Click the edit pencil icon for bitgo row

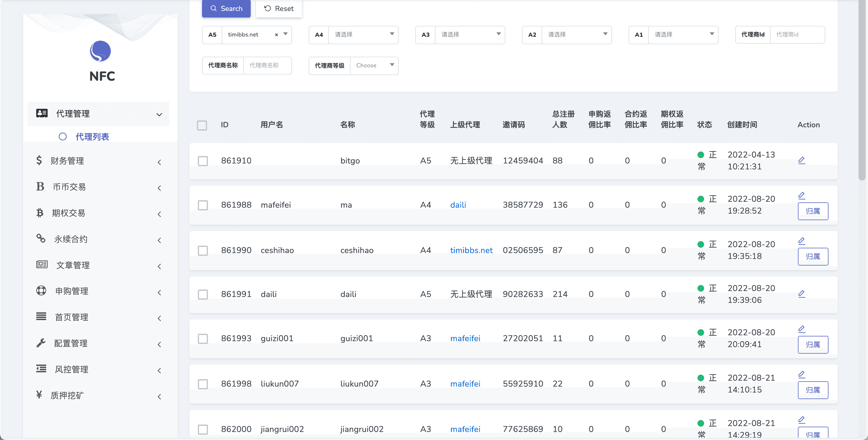(x=801, y=160)
